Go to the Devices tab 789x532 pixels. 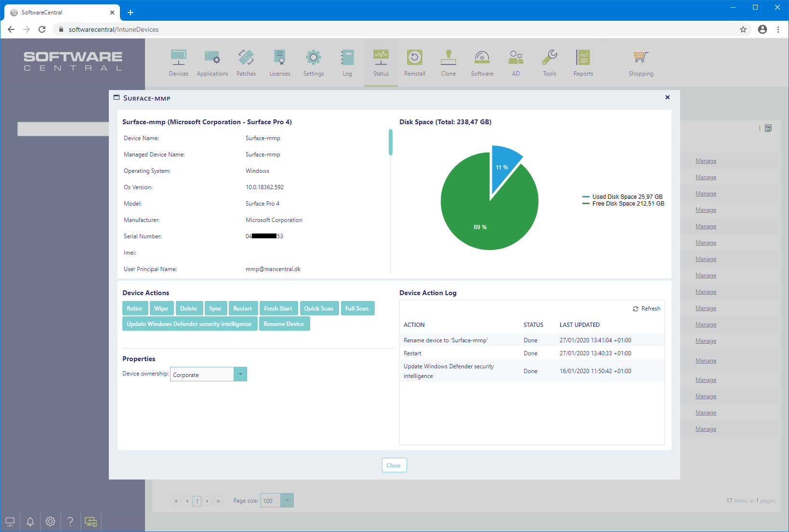coord(179,63)
